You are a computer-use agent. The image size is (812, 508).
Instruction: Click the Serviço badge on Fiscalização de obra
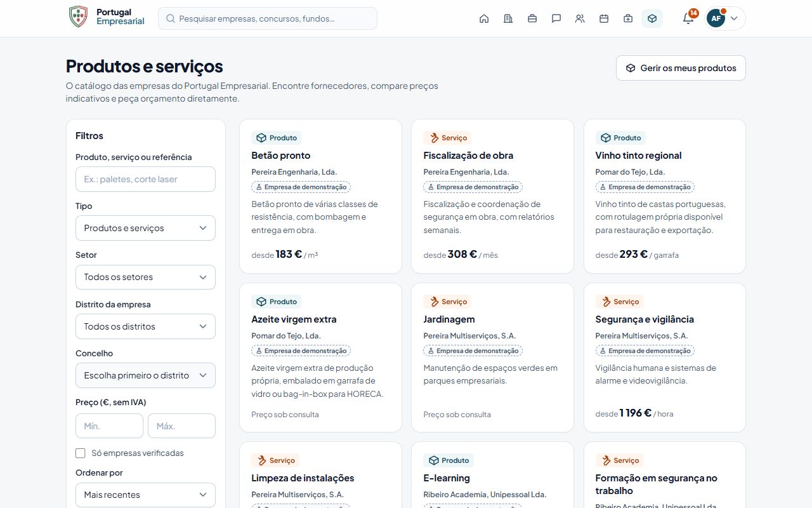[448, 138]
